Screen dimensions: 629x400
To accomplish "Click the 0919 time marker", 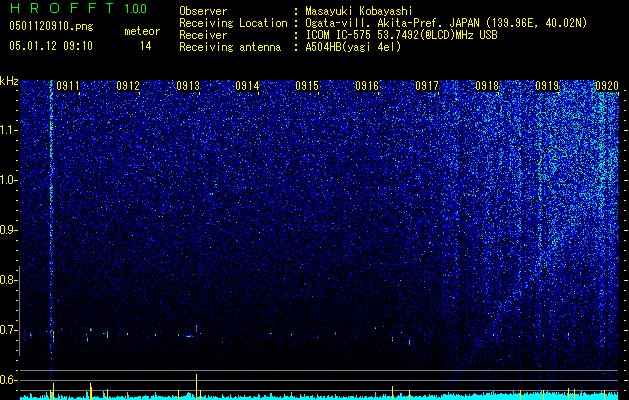I will pos(547,86).
